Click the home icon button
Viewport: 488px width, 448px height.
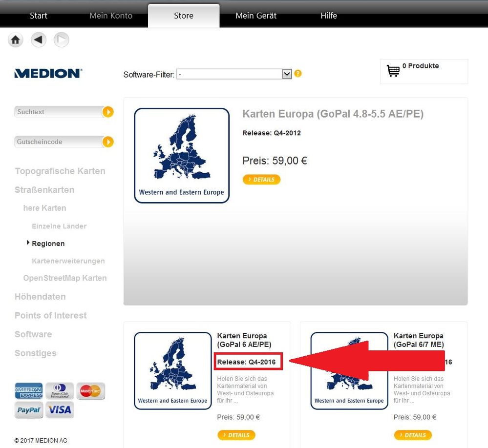(15, 40)
